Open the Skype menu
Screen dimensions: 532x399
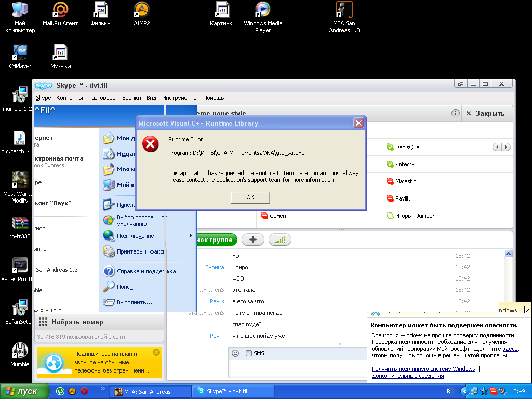point(44,98)
